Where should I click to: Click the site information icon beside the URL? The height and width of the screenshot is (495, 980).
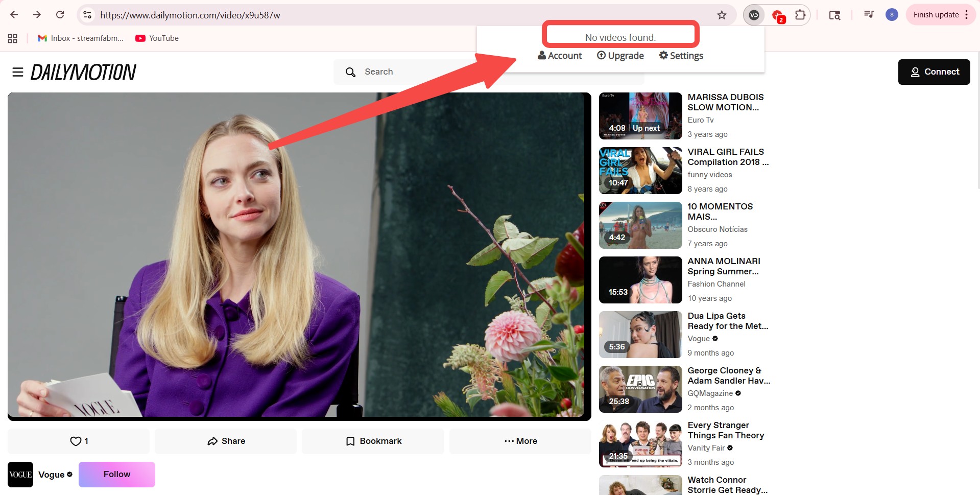87,15
